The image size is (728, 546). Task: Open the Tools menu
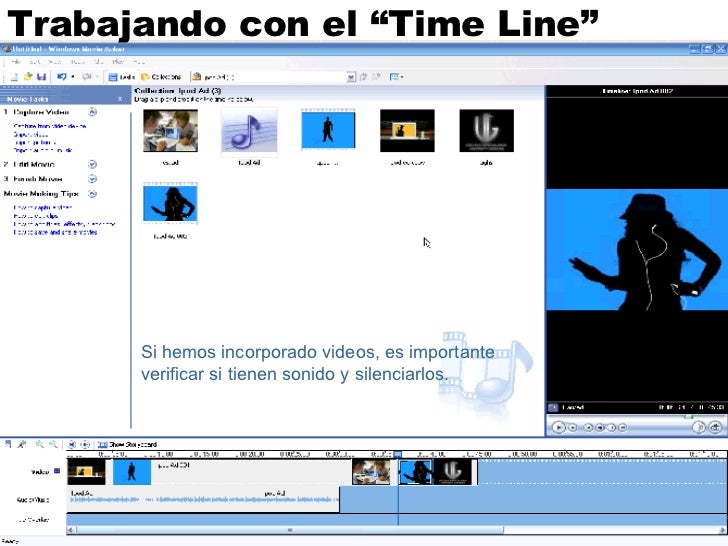tap(78, 62)
